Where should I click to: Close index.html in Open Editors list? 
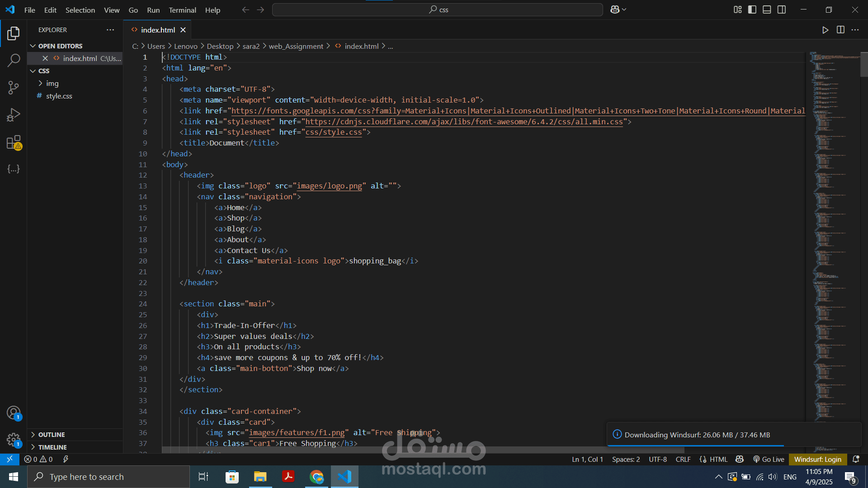point(45,58)
